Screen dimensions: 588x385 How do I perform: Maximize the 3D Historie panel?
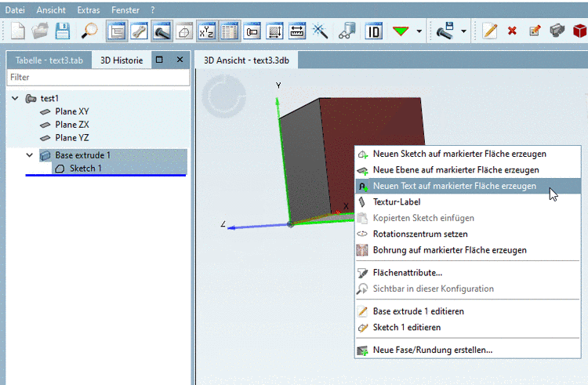pos(159,60)
